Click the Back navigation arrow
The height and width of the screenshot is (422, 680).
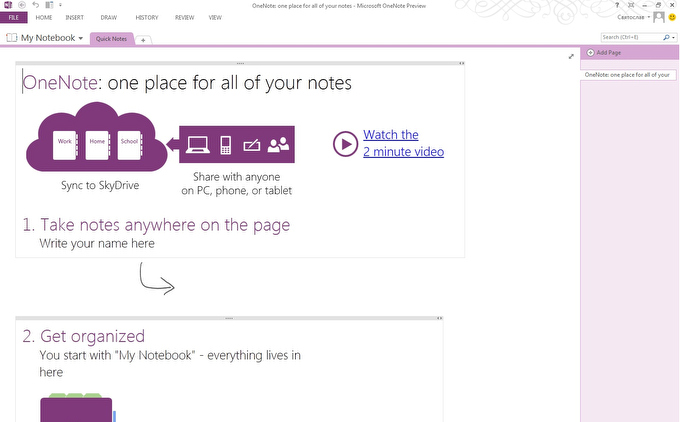click(x=22, y=5)
